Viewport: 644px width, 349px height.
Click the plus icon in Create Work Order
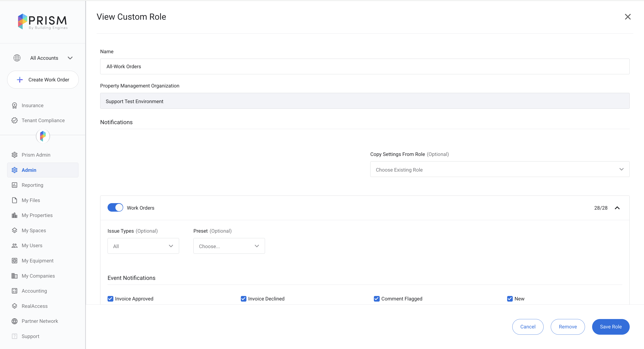(20, 80)
